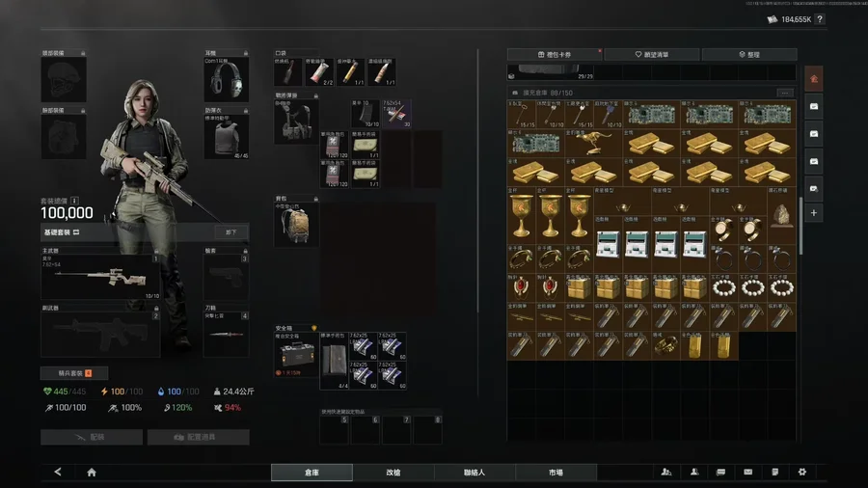Select the molotov bottle in pockets

coord(287,72)
